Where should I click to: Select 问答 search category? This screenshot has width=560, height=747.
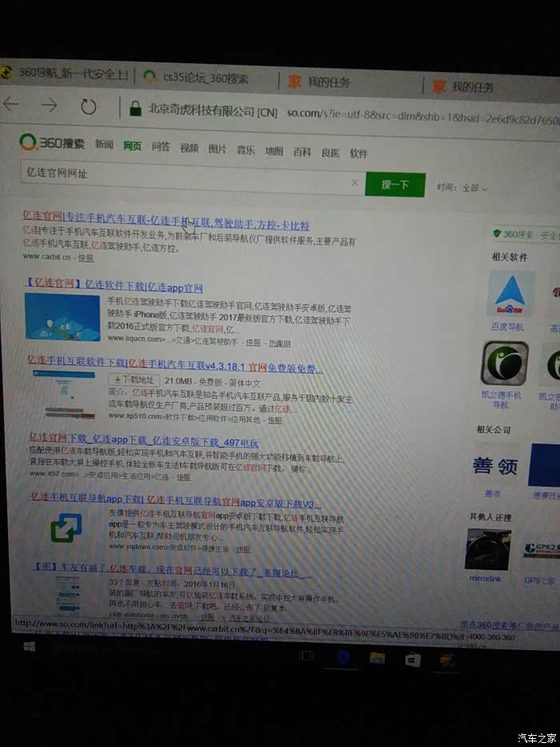point(161,147)
